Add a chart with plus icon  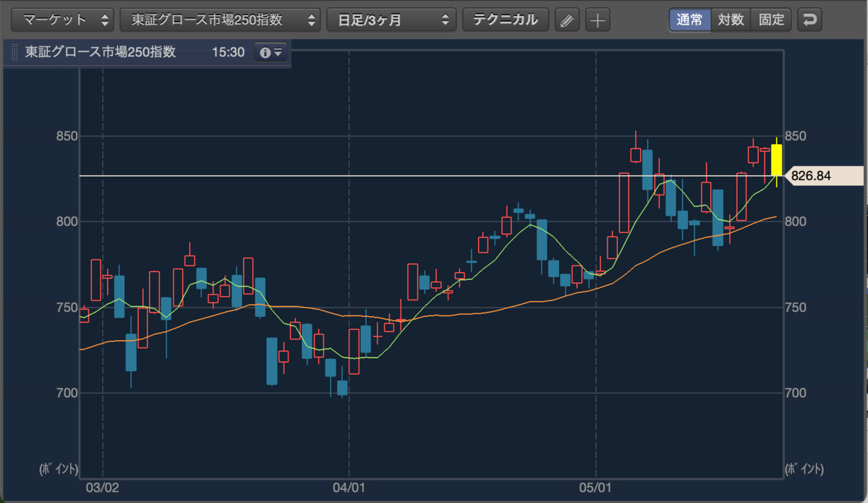[x=597, y=20]
